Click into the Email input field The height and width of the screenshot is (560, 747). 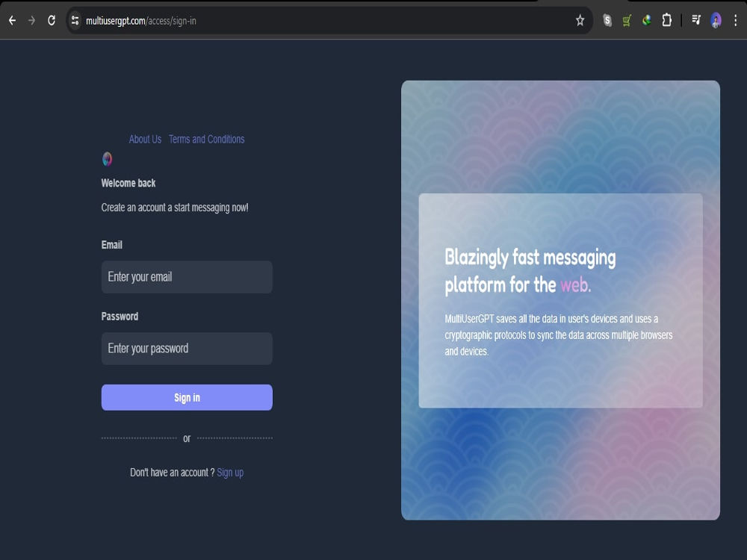pos(187,277)
